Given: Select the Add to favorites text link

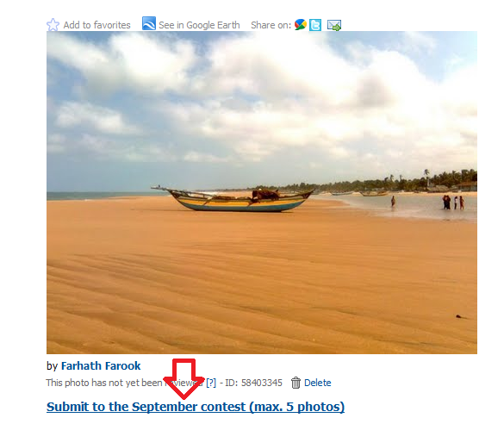Looking at the screenshot, I should point(96,25).
